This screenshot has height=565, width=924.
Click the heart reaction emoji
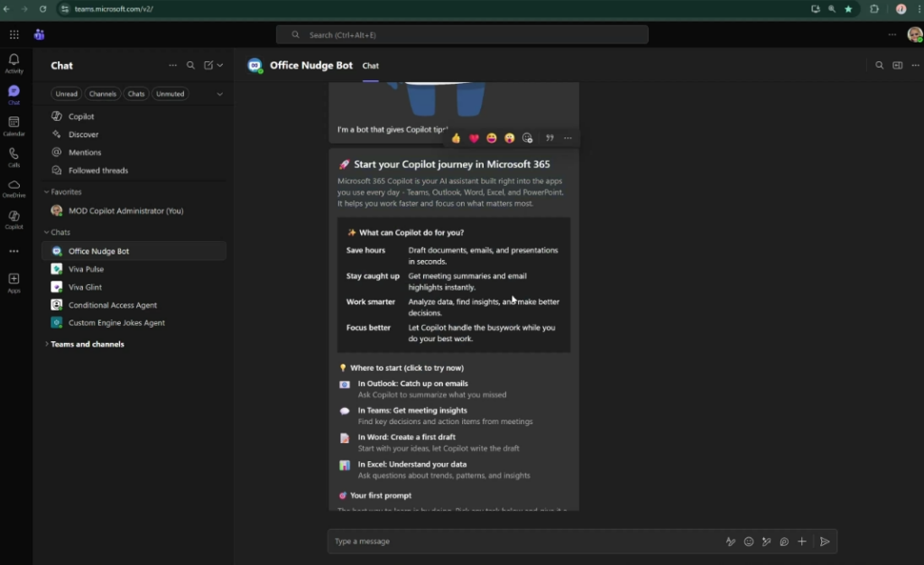pos(474,138)
